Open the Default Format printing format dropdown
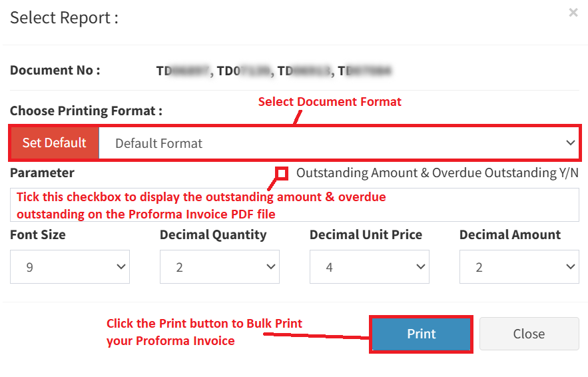588x377 pixels. (333, 143)
